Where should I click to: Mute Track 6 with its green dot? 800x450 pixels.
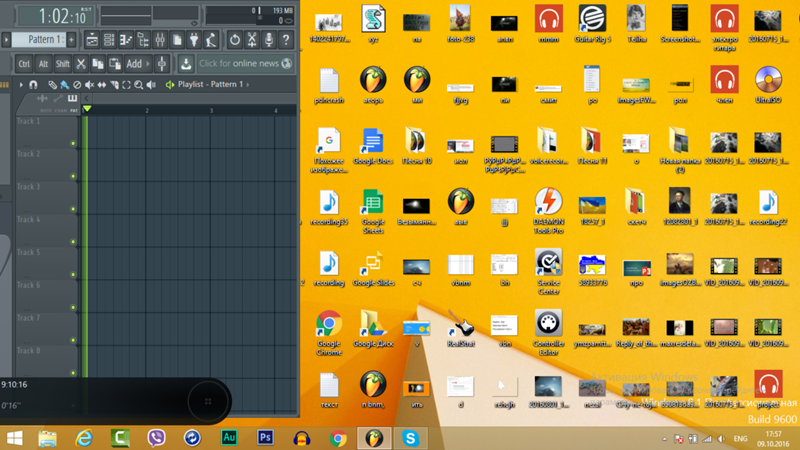point(73,307)
